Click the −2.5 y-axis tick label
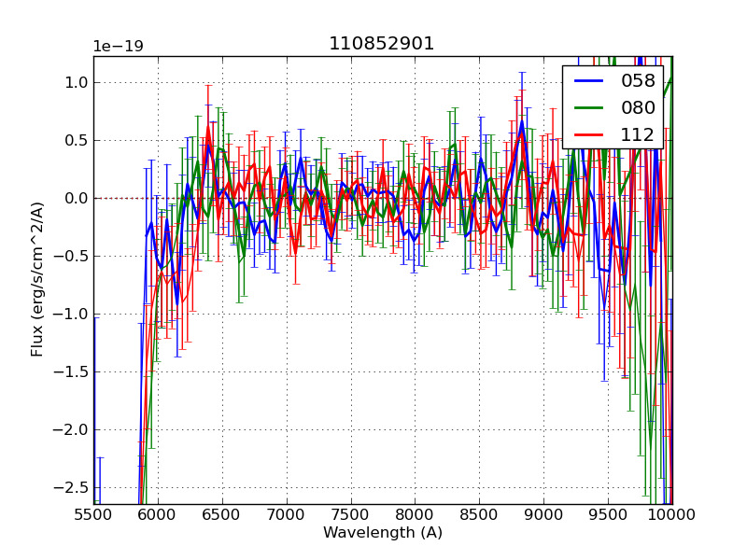The height and width of the screenshot is (560, 747). (71, 487)
